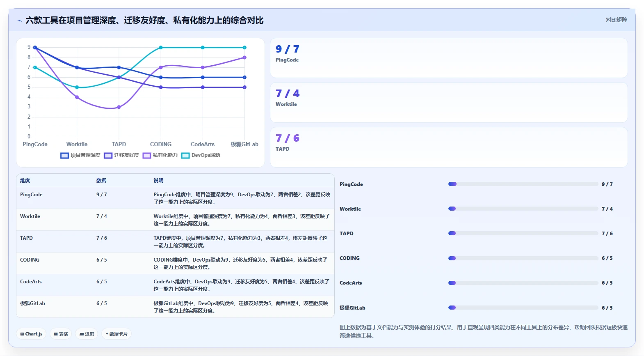Click the 迁移友好度 data point at CodeArts
The image size is (644, 356).
[x=203, y=87]
